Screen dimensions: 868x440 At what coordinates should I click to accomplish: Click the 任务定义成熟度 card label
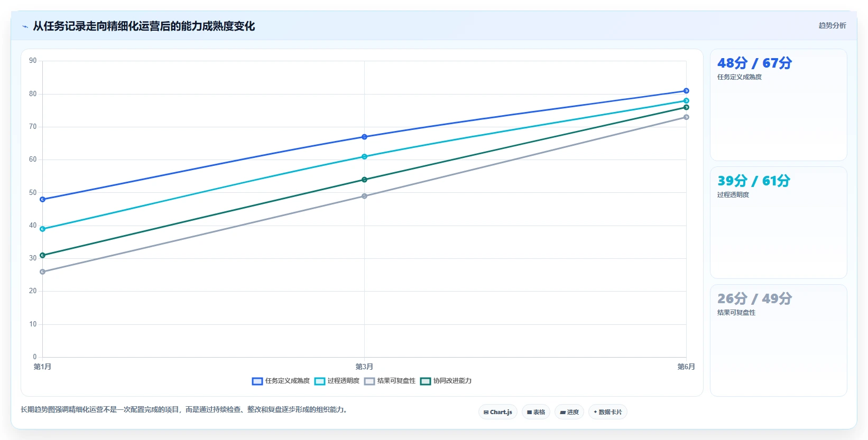(x=739, y=77)
